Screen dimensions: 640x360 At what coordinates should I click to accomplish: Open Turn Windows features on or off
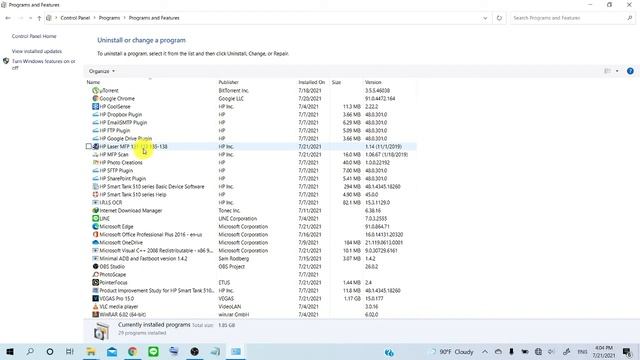point(43,64)
